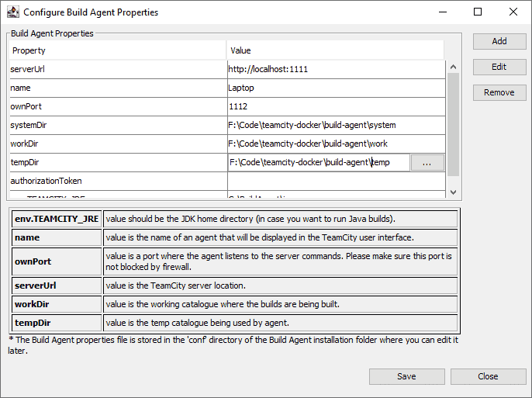The height and width of the screenshot is (398, 532).
Task: Click bold ownPort entry in help table
Action: 57,261
